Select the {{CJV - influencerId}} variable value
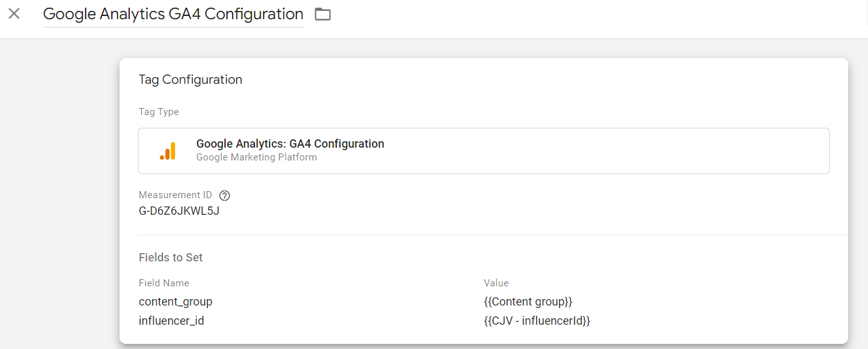Image resolution: width=868 pixels, height=349 pixels. pyautogui.click(x=537, y=321)
